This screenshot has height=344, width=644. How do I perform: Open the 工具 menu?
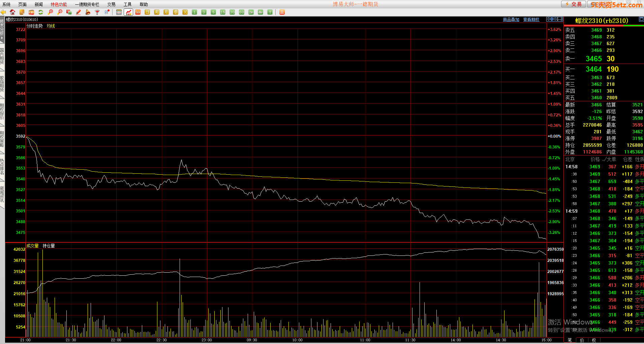127,4
